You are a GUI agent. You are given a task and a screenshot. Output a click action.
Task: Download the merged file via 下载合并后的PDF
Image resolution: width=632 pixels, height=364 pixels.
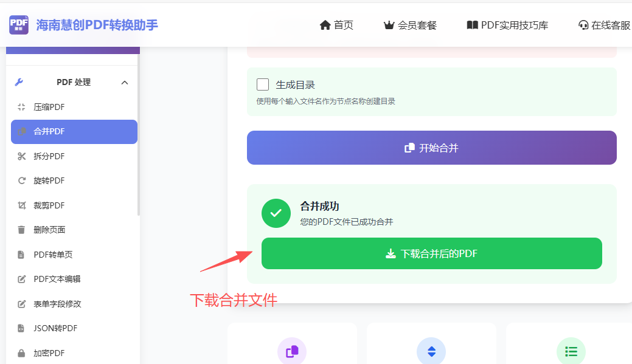(x=432, y=253)
